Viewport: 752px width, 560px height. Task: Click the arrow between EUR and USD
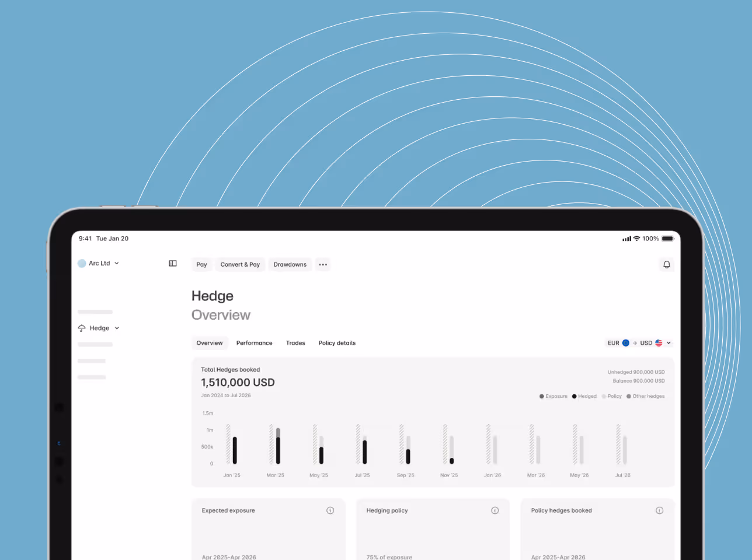(x=635, y=343)
